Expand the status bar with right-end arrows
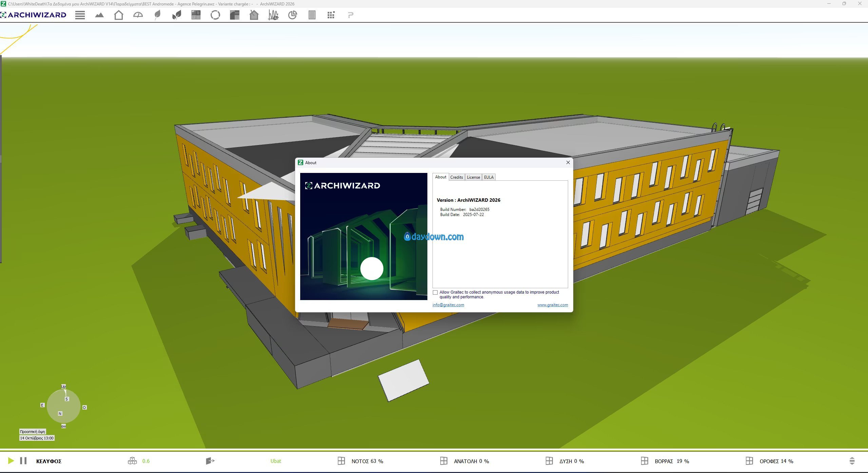Viewport: 868px width, 473px height. tap(852, 461)
